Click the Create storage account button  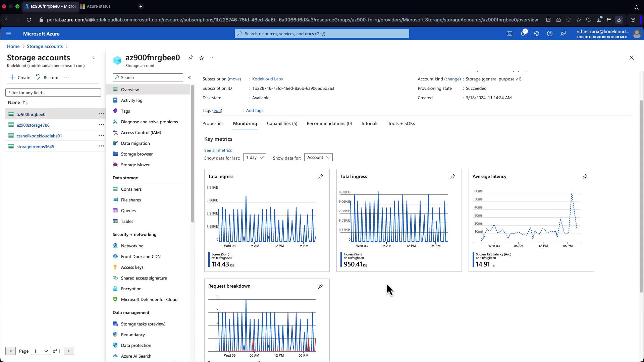(x=20, y=77)
